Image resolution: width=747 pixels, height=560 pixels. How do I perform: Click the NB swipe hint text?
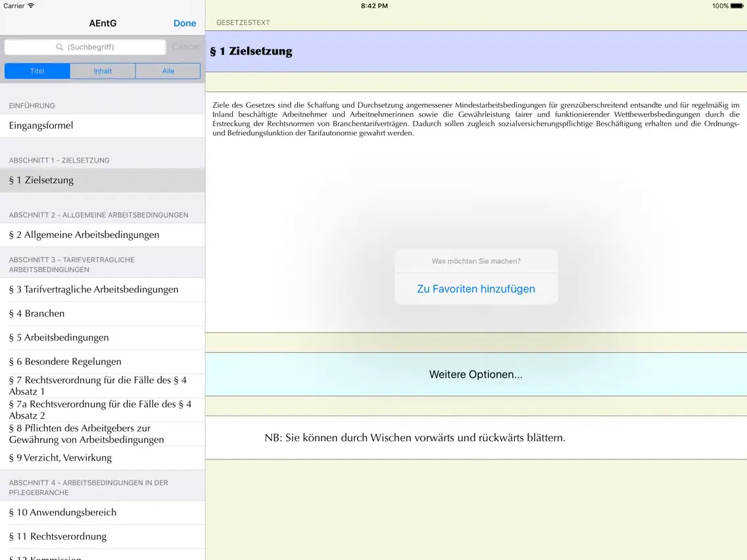click(x=415, y=438)
